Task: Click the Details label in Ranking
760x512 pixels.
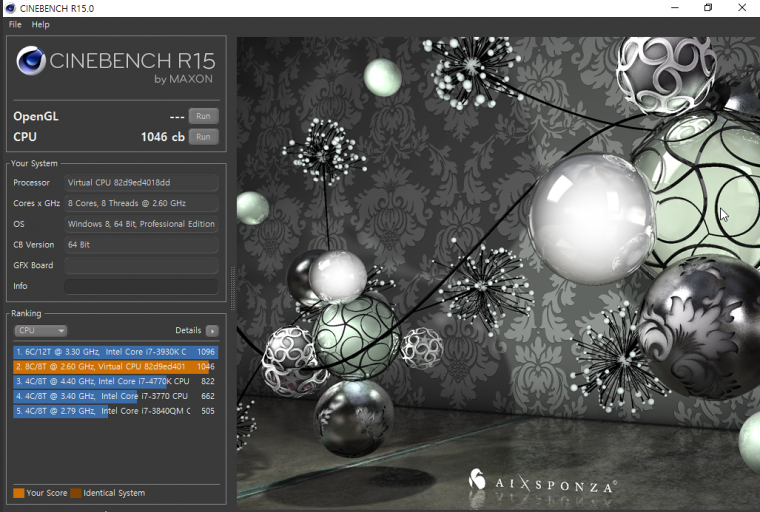Action: [x=188, y=331]
